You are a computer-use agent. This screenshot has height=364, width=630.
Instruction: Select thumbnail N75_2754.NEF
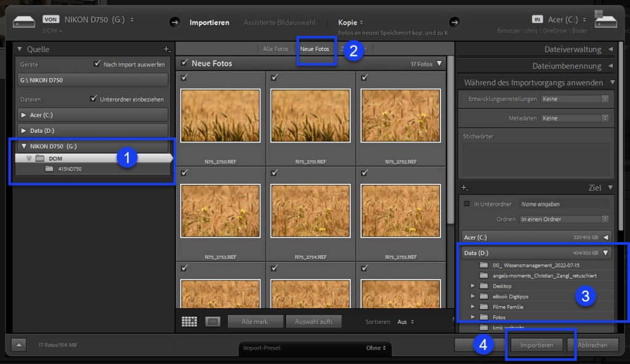(x=311, y=211)
